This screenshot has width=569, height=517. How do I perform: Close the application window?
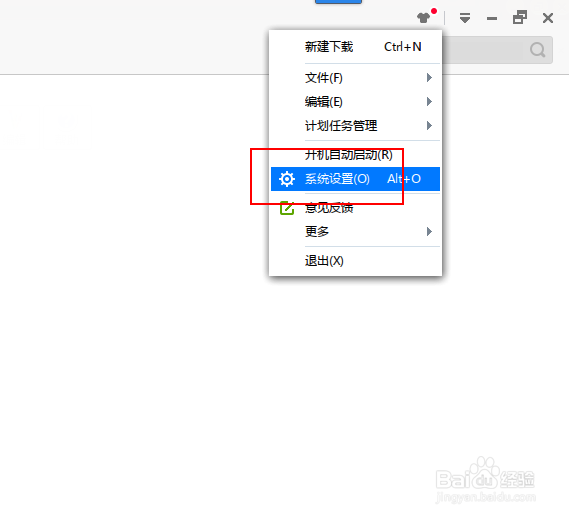(x=548, y=18)
